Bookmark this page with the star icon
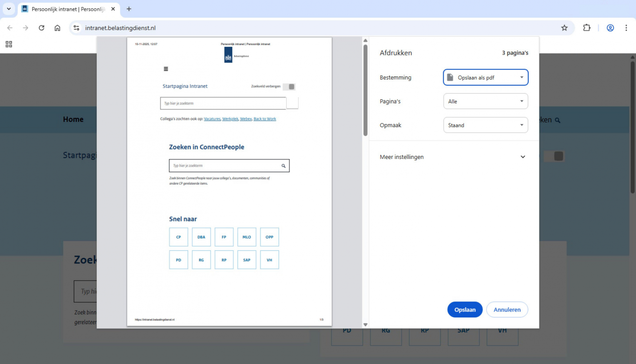Screen dimensions: 636x364 point(564,28)
